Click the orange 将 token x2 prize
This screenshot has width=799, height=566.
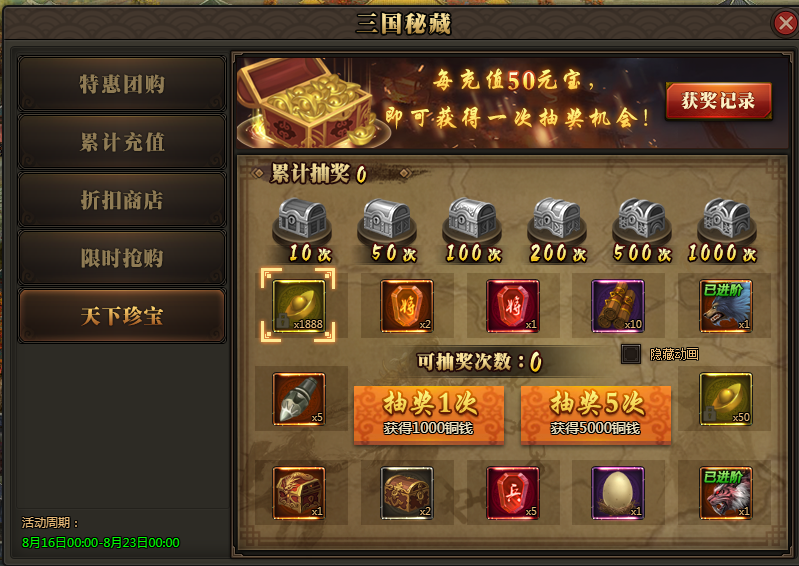click(x=407, y=306)
